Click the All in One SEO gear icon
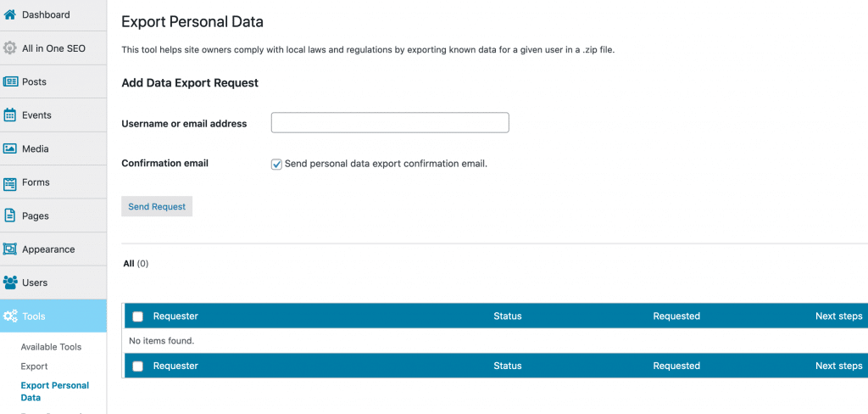The image size is (868, 414). [x=9, y=48]
